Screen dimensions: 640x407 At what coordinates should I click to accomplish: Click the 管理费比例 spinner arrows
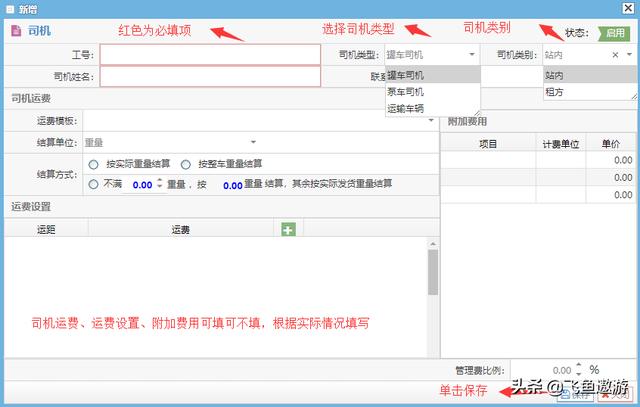579,370
